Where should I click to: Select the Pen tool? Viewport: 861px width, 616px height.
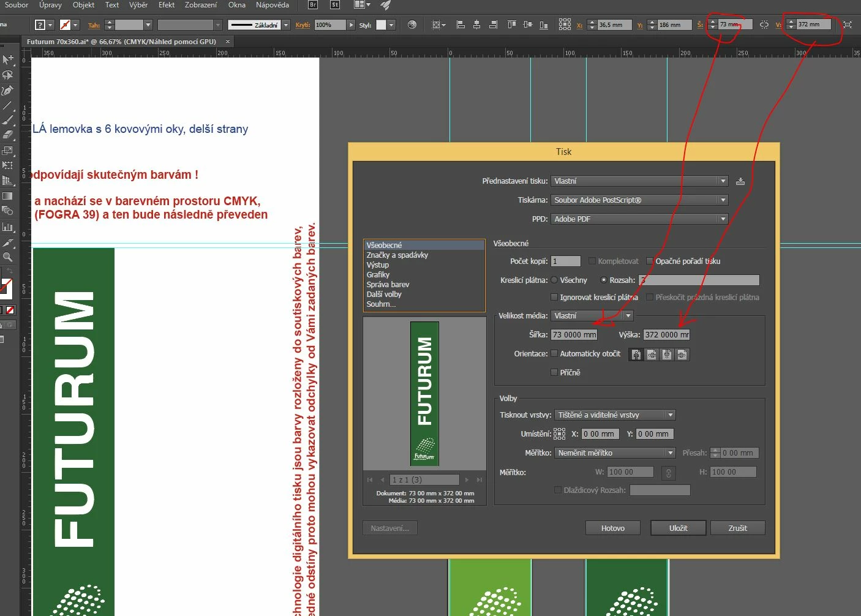7,90
